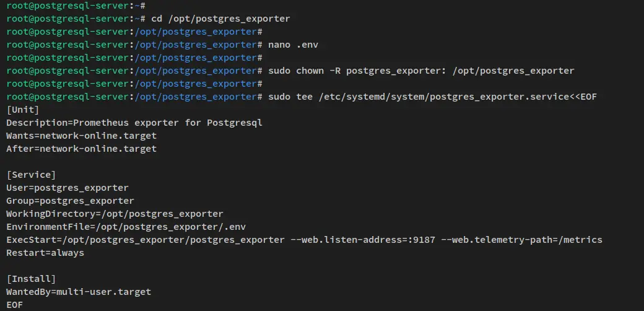Click the 'EnvironmentFile=/opt/postgres_exporter/.env' line
This screenshot has width=644, height=311.
click(x=126, y=227)
